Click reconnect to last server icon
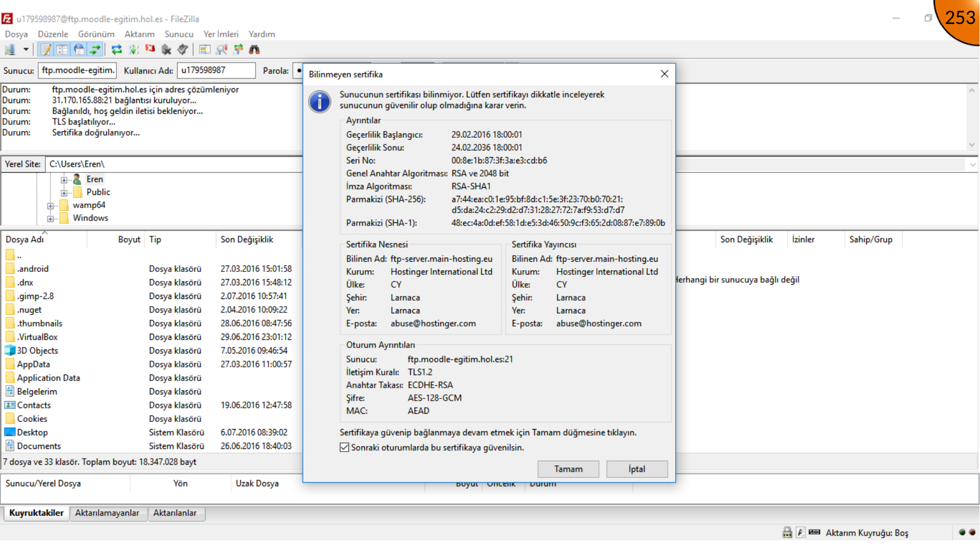 pos(183,49)
